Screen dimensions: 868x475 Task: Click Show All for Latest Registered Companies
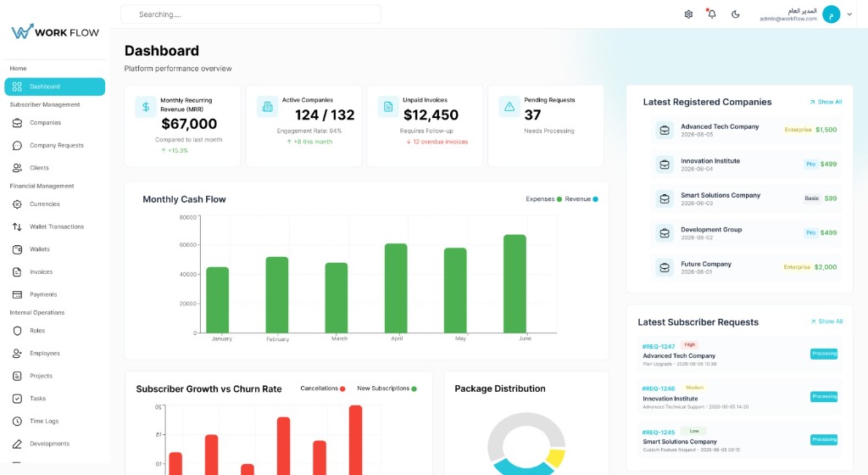point(826,102)
